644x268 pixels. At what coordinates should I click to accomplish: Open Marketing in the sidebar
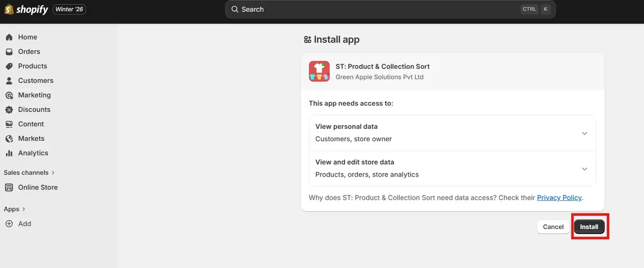(34, 95)
